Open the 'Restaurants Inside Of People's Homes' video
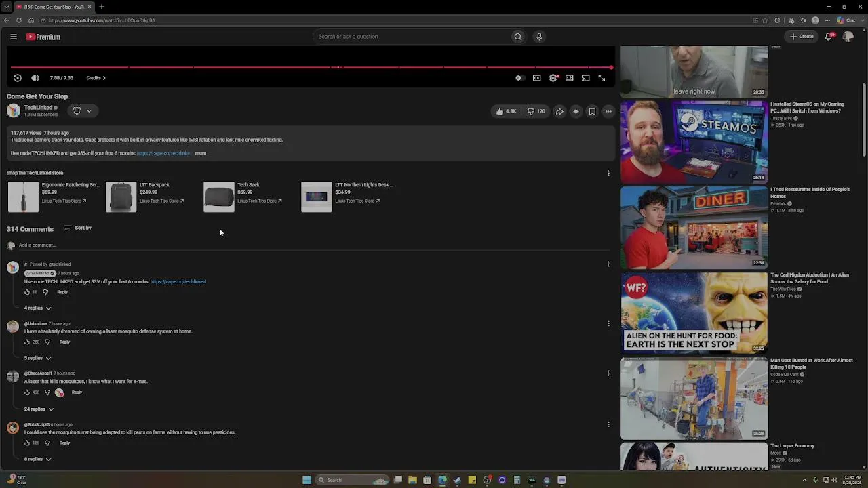 pos(694,228)
